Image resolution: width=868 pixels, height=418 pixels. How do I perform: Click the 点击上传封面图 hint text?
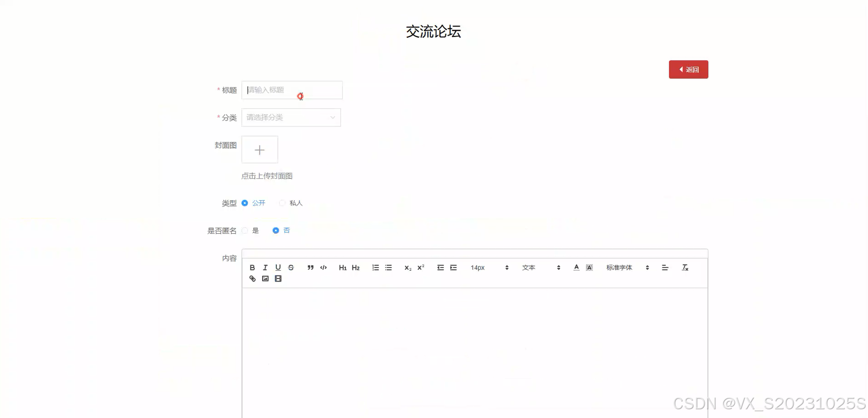coord(267,176)
